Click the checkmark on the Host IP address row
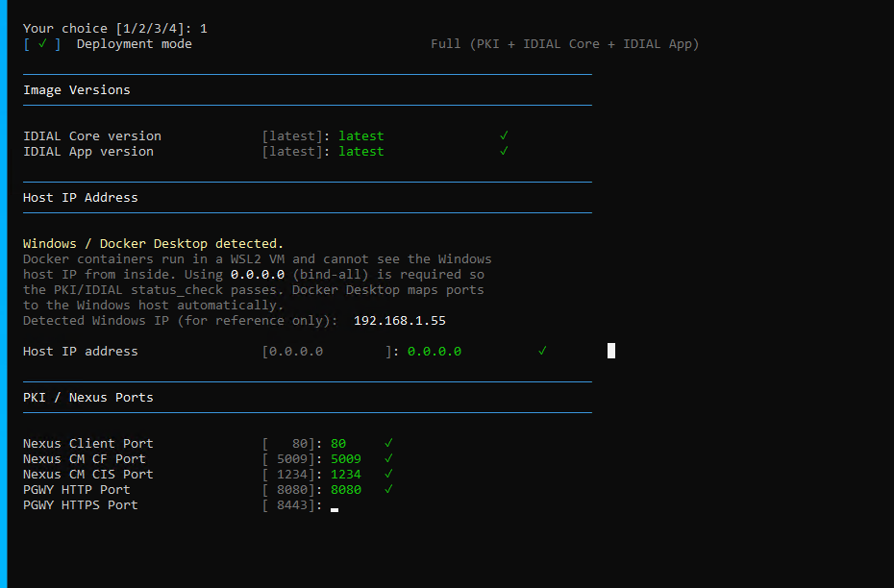Screen dimensions: 894x588 (542, 351)
